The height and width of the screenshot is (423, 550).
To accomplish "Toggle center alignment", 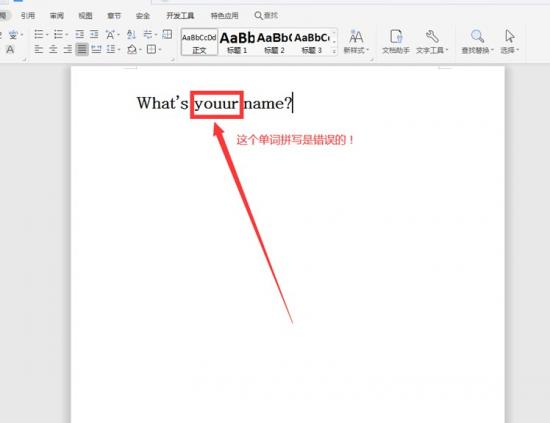I will click(53, 49).
